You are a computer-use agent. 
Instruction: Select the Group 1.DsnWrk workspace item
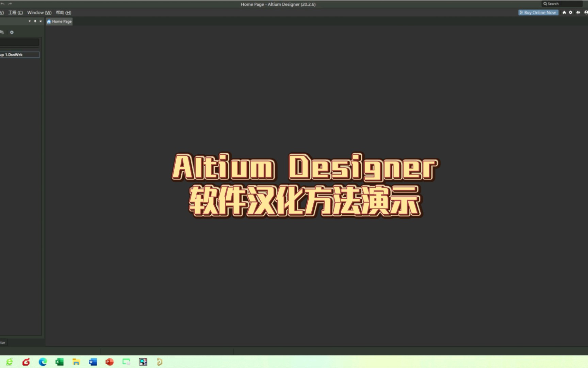pyautogui.click(x=20, y=55)
